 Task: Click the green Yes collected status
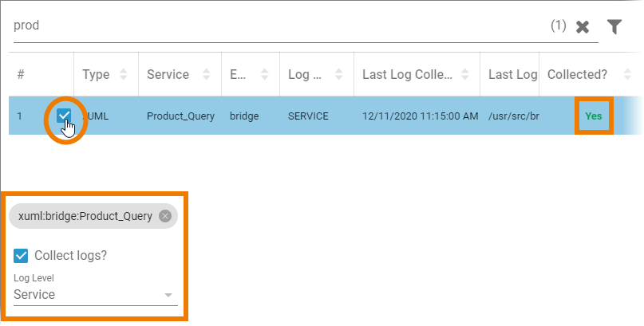[x=593, y=116]
